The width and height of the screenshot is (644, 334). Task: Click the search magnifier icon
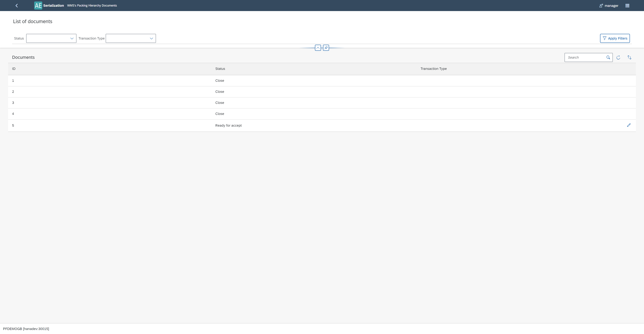pyautogui.click(x=608, y=57)
